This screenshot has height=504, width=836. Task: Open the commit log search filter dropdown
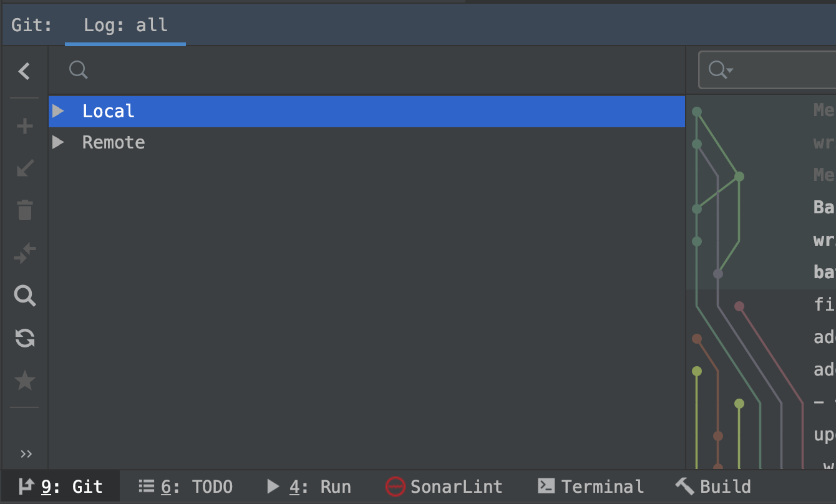pos(719,69)
